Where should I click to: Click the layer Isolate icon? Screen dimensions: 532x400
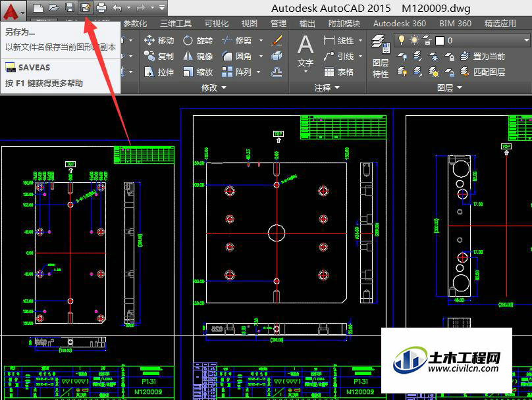click(x=417, y=56)
